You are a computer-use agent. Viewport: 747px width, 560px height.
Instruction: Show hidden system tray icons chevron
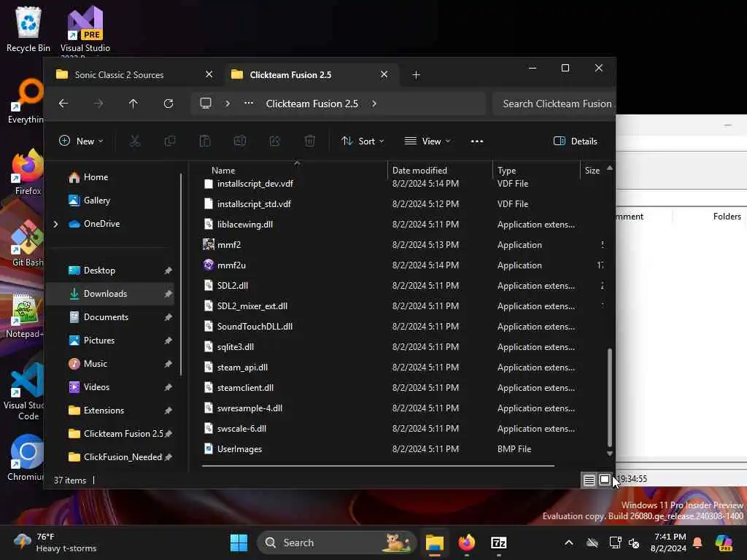[x=569, y=542]
